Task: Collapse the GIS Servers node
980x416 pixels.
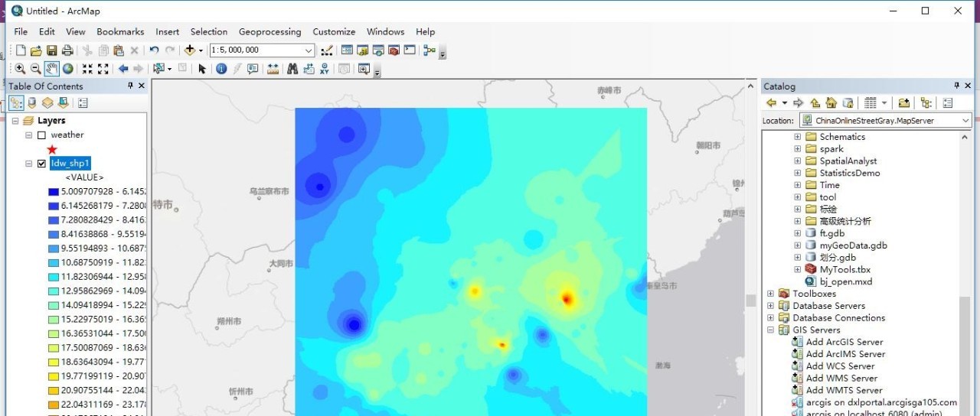Action: point(771,330)
